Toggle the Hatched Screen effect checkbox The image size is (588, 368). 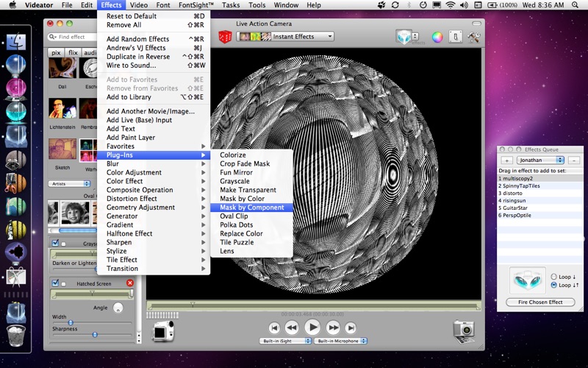tap(56, 283)
